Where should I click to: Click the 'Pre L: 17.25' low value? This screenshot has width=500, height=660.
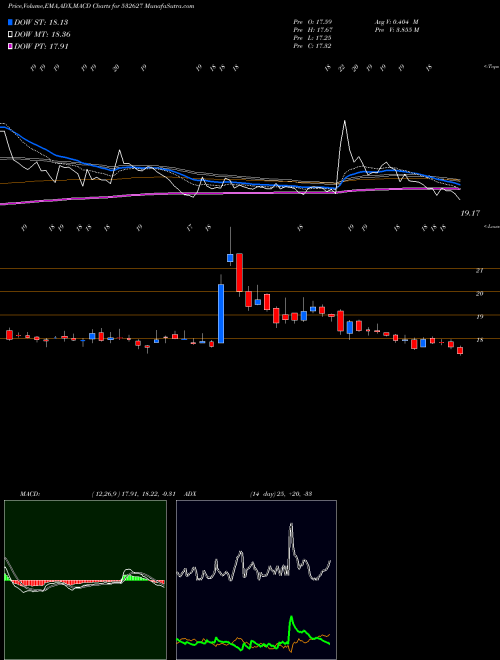coord(312,37)
